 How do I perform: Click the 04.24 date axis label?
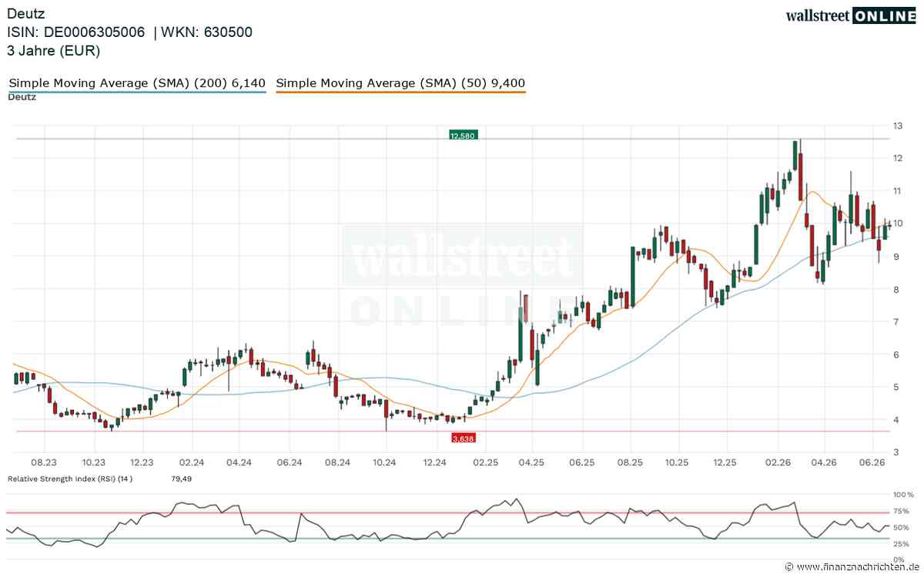pos(239,462)
